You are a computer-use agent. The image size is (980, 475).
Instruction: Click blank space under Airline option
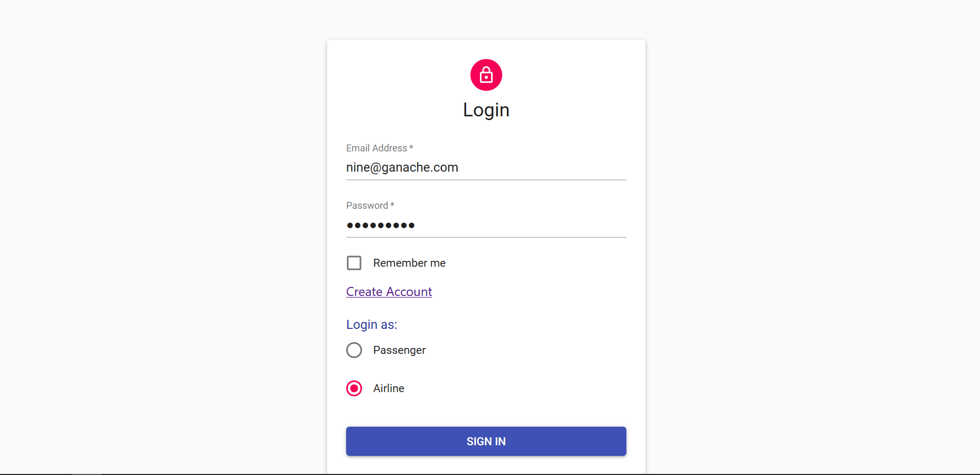[x=486, y=412]
